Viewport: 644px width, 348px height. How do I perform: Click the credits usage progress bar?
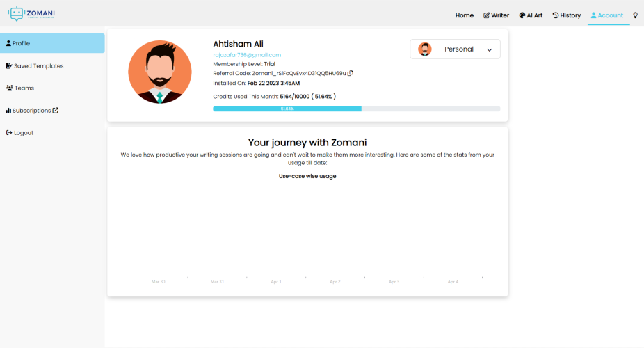point(357,109)
